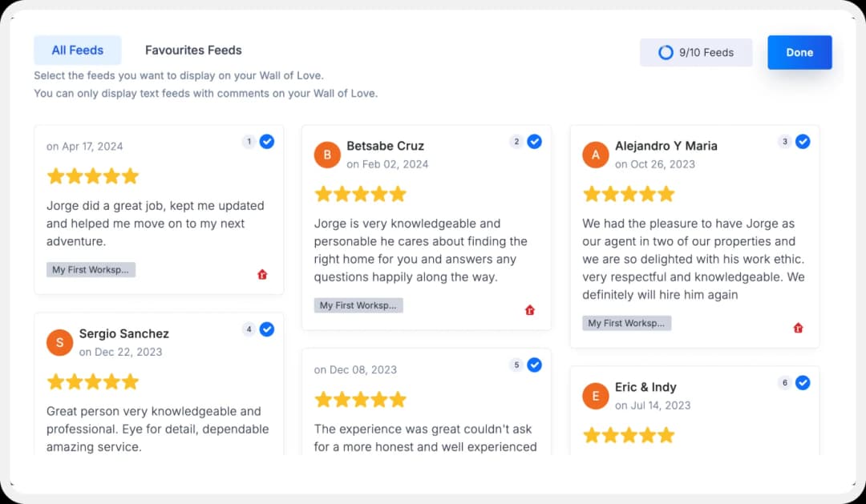Switch to the Favourites Feeds tab
Viewport: 866px width, 504px height.
[193, 50]
